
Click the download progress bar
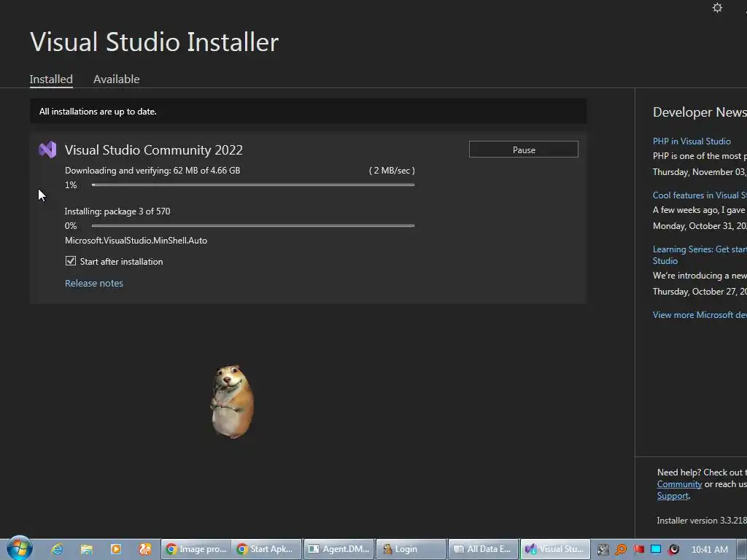(x=253, y=184)
